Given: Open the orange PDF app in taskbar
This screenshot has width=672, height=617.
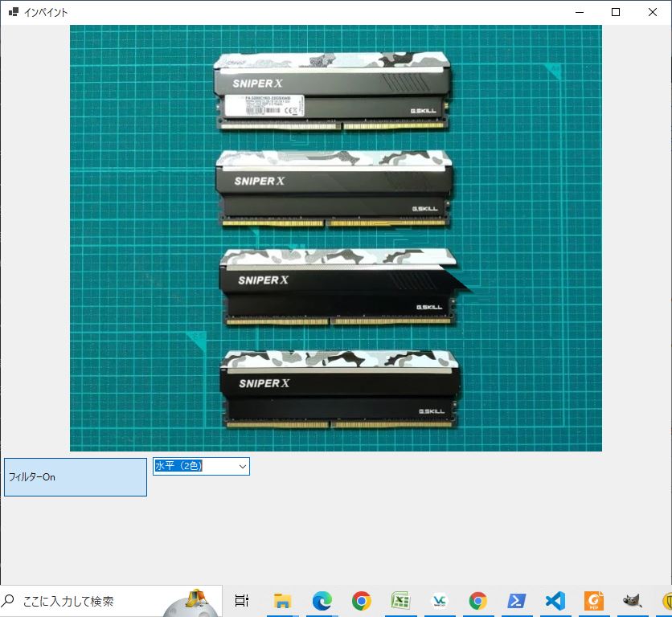Looking at the screenshot, I should click(594, 601).
